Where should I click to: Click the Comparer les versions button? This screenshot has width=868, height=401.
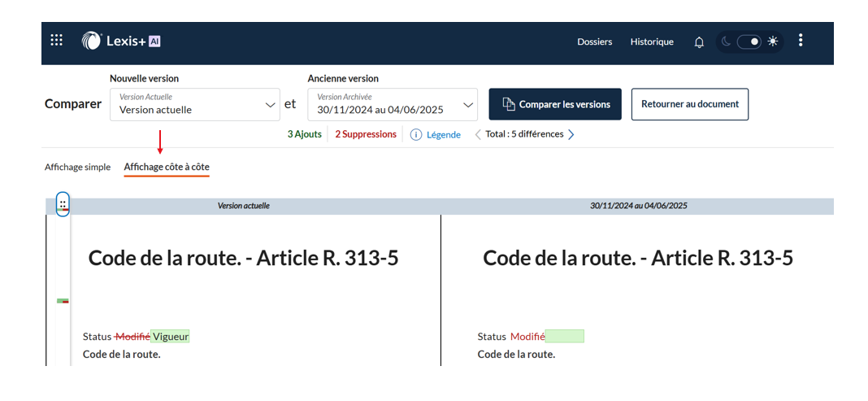click(555, 104)
